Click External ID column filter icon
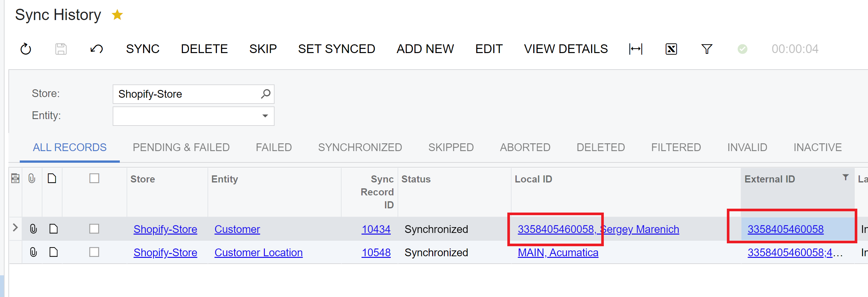 845,178
